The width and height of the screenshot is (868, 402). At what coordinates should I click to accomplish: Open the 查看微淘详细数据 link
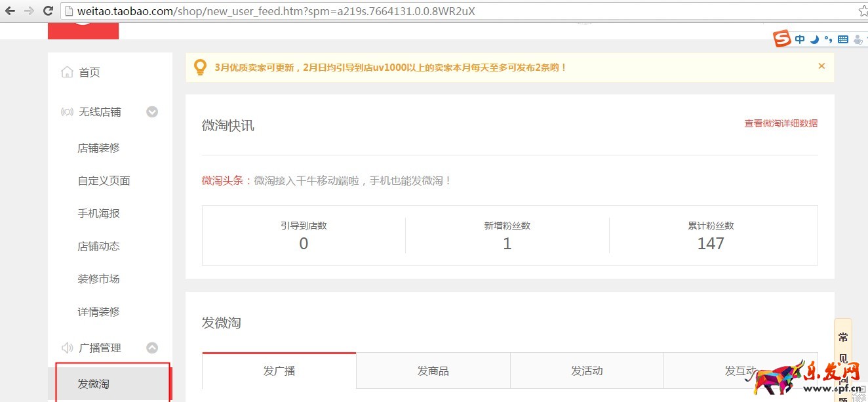(x=780, y=123)
